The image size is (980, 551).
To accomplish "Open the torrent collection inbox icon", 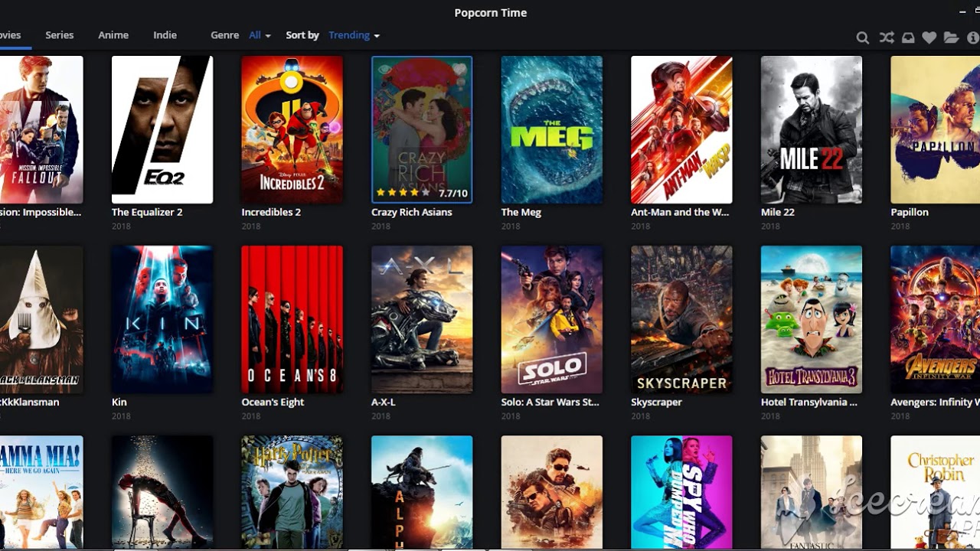I will coord(908,37).
